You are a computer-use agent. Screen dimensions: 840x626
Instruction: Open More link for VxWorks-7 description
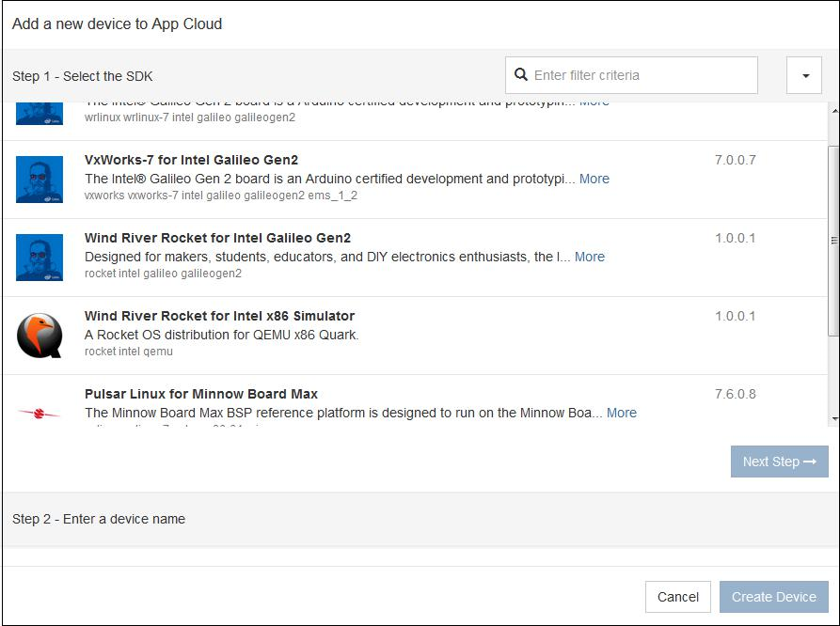594,179
